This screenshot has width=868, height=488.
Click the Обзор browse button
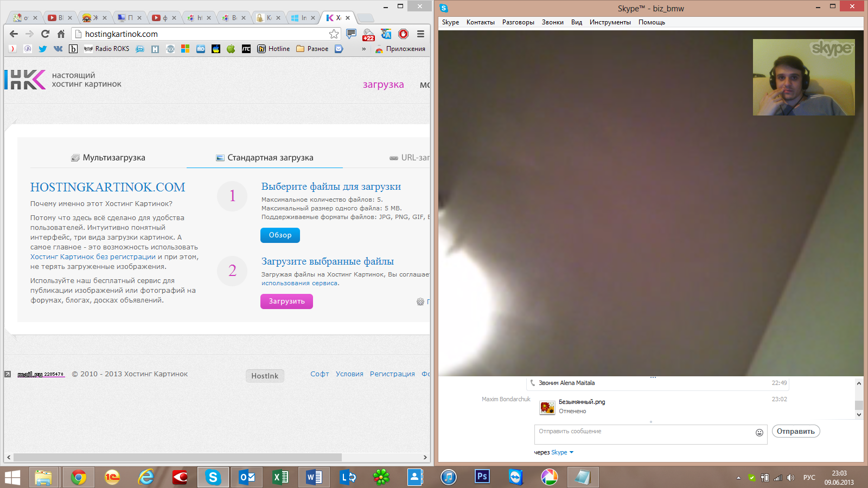(x=280, y=235)
